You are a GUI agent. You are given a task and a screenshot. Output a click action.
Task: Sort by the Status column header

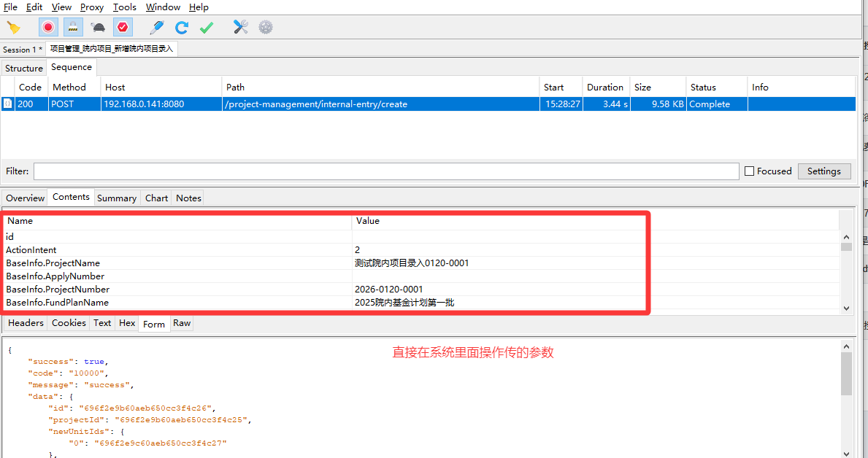(717, 88)
